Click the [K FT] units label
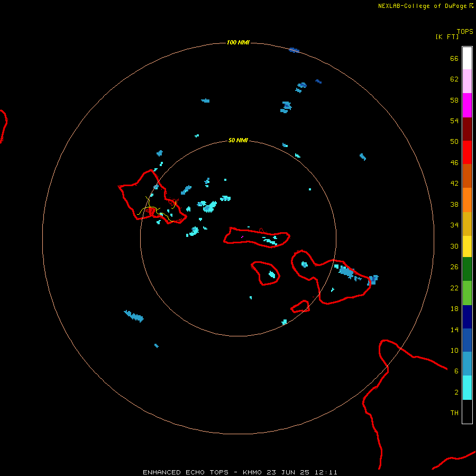The height and width of the screenshot is (476, 476). coord(447,36)
